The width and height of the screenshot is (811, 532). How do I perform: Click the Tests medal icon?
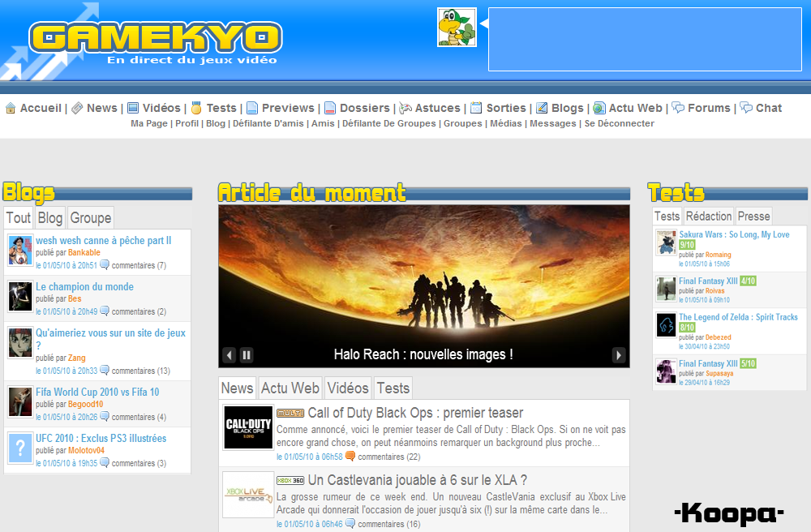point(196,108)
